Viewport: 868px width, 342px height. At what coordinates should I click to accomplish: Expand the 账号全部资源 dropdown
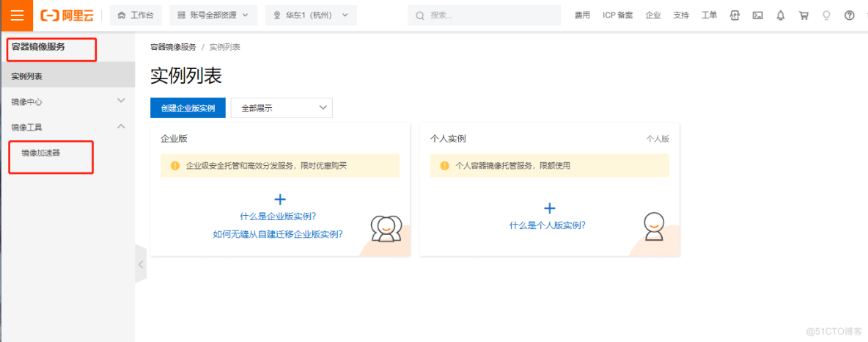(213, 15)
